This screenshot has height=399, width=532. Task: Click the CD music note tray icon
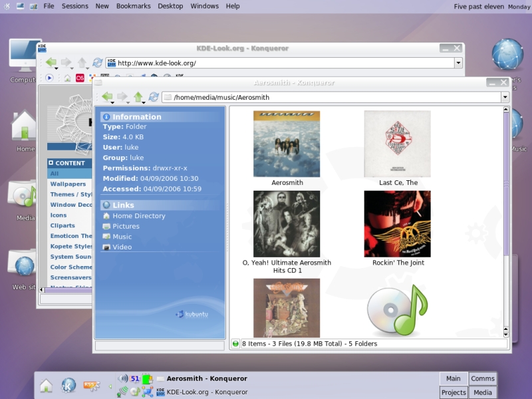click(x=135, y=392)
